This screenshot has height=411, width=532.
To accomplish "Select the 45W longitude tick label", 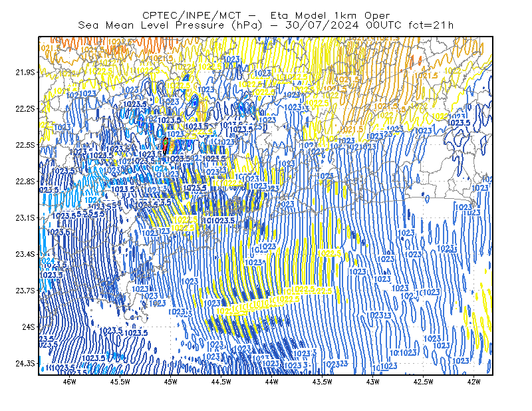I will (x=171, y=382).
